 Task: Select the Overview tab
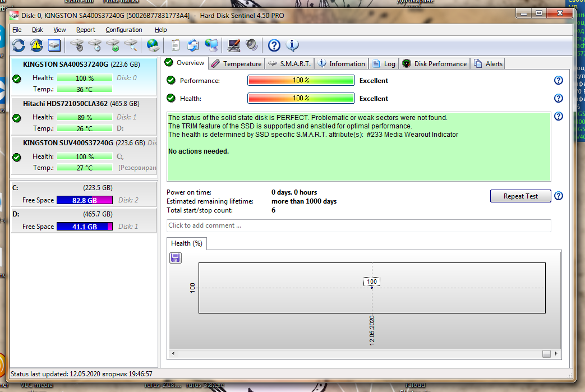(x=185, y=63)
